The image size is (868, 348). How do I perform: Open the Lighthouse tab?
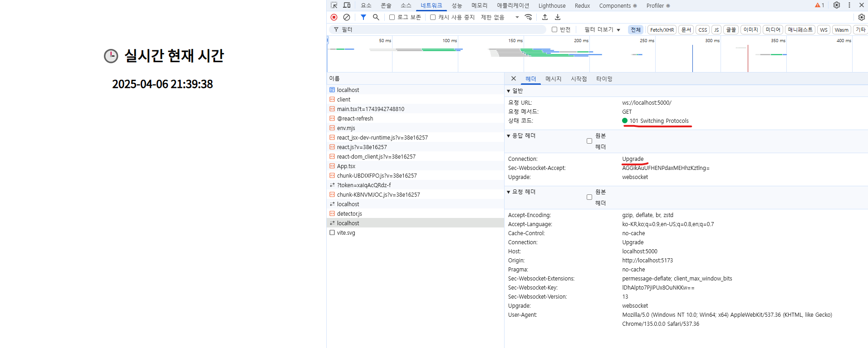552,5
